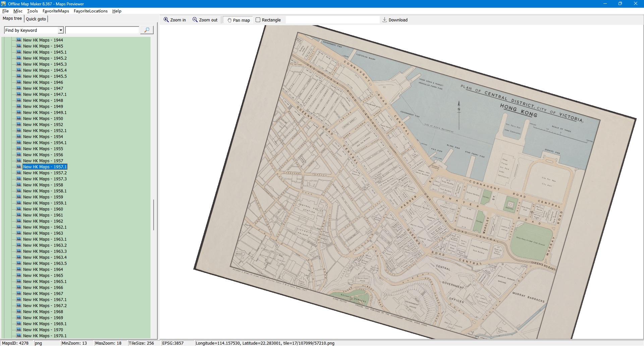The image size is (644, 346).
Task: Select New HK Maps - 1957.2
Action: [45, 173]
